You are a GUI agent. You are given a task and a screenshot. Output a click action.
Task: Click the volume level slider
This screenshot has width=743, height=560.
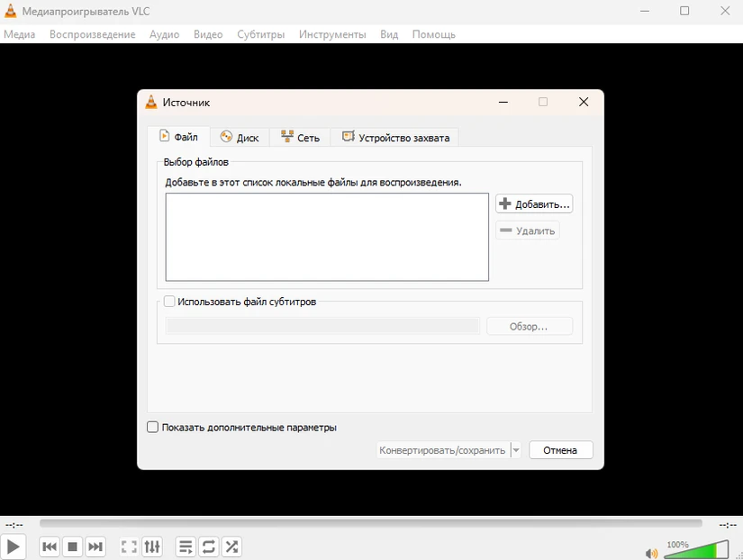696,549
